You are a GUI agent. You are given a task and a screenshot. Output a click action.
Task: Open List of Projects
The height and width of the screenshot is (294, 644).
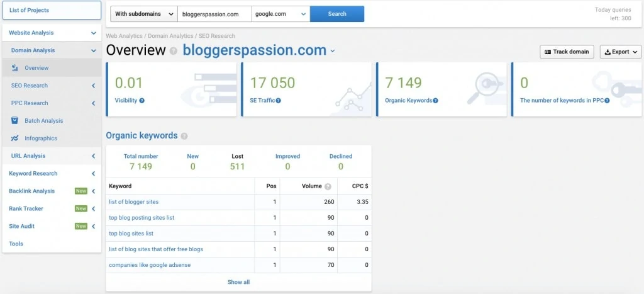(x=52, y=10)
